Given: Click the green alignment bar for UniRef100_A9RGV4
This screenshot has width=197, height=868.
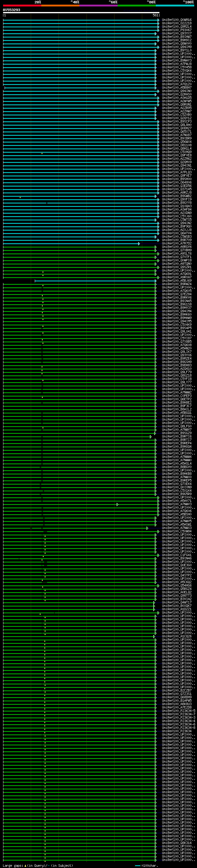Looking at the screenshot, I should click(x=80, y=247).
